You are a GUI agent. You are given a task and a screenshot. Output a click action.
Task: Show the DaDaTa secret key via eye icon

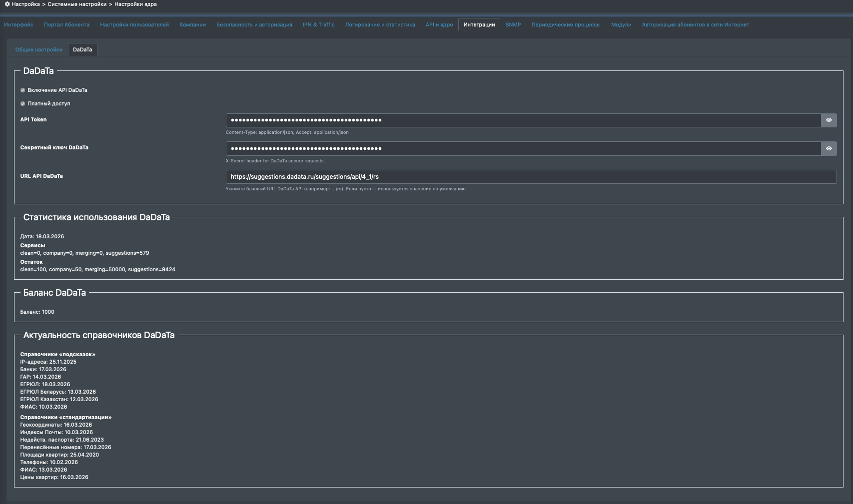[x=829, y=148]
